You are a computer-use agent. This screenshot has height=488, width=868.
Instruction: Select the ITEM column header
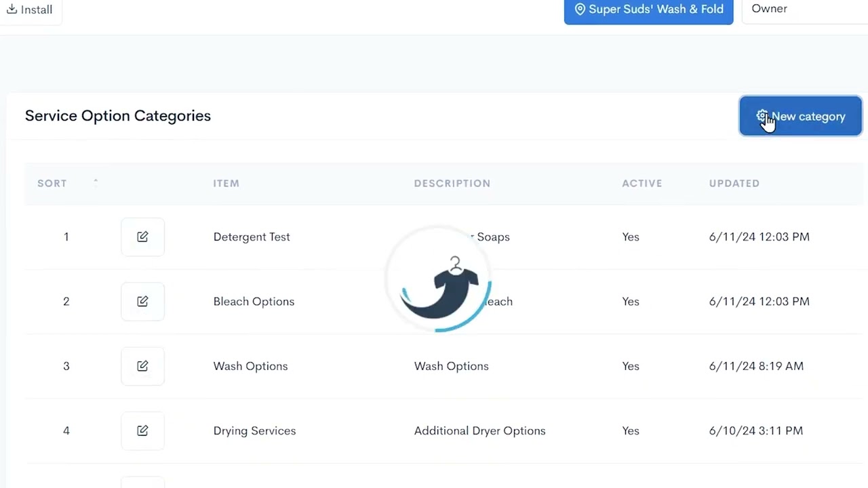pyautogui.click(x=226, y=183)
